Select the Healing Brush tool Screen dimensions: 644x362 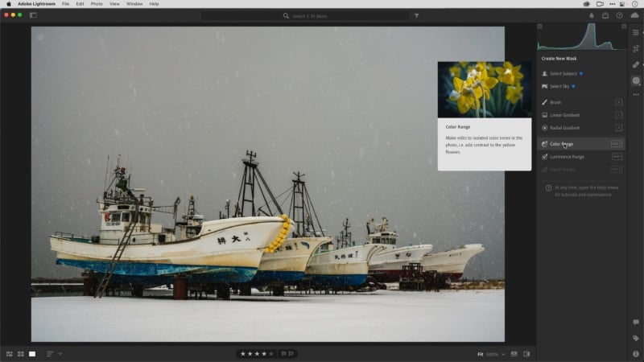click(636, 64)
